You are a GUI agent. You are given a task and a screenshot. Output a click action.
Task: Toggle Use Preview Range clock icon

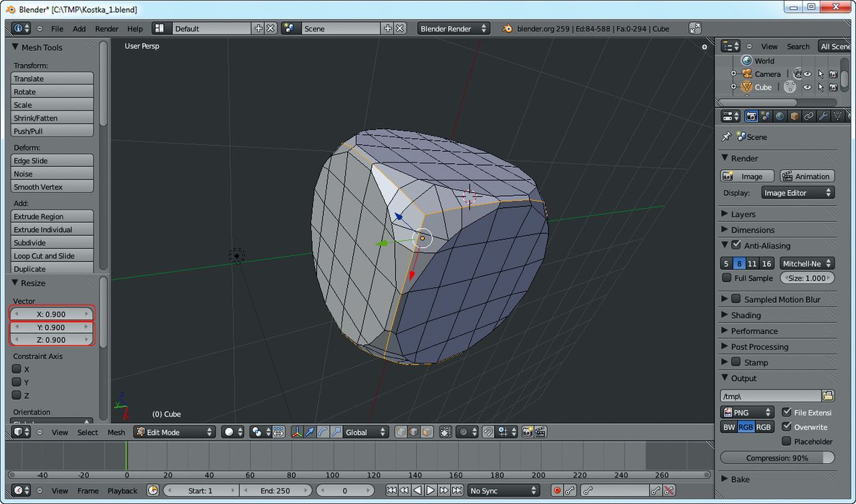(153, 491)
